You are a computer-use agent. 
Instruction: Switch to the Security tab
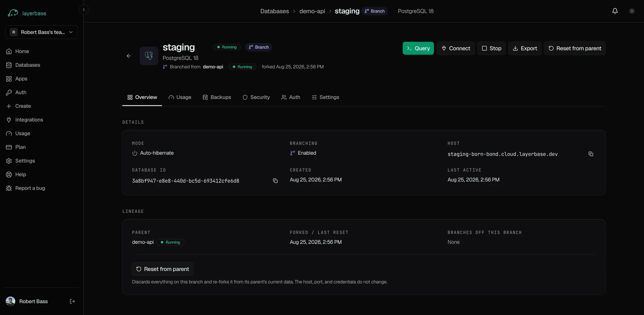tap(256, 97)
